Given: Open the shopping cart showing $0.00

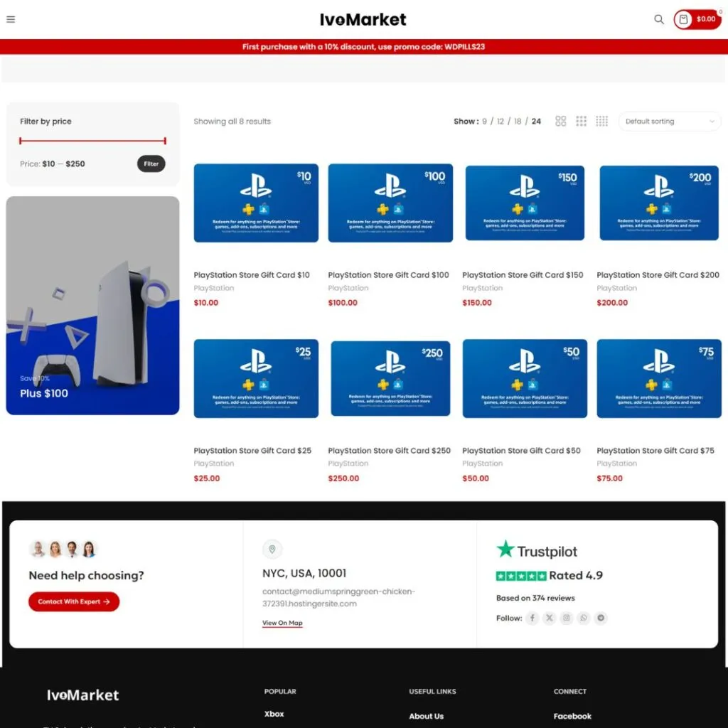Looking at the screenshot, I should (x=697, y=19).
